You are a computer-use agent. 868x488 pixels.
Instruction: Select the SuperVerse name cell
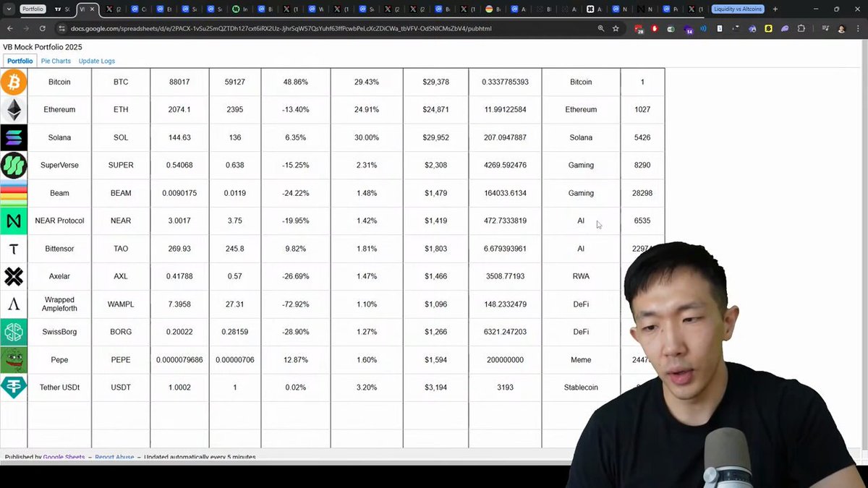tap(59, 166)
